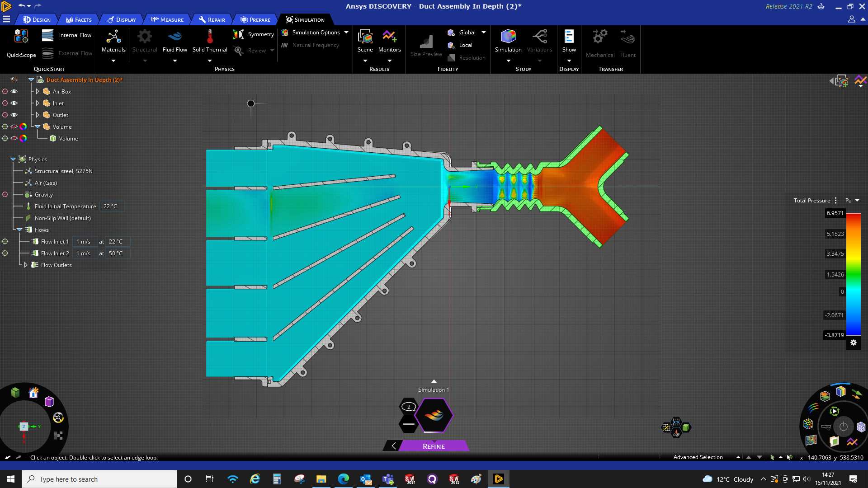Viewport: 868px width, 488px height.
Task: Toggle visibility of Outlet
Action: click(x=14, y=115)
